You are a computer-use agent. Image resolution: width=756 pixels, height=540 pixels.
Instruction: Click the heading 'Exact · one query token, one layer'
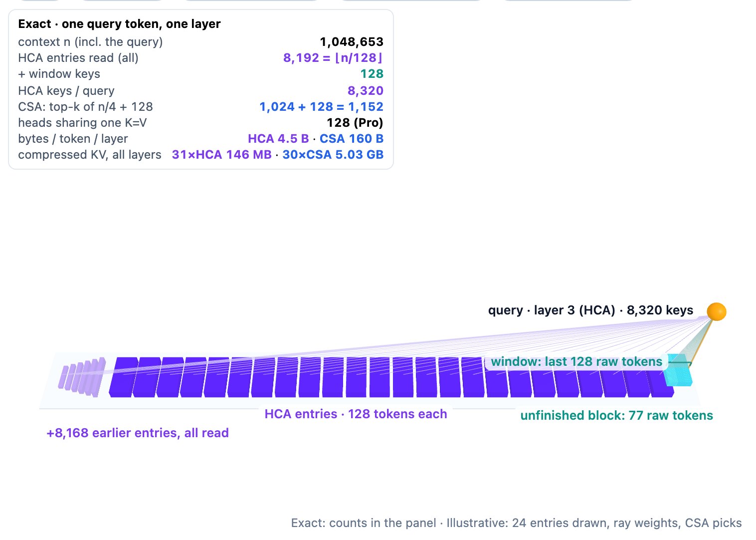click(x=119, y=24)
